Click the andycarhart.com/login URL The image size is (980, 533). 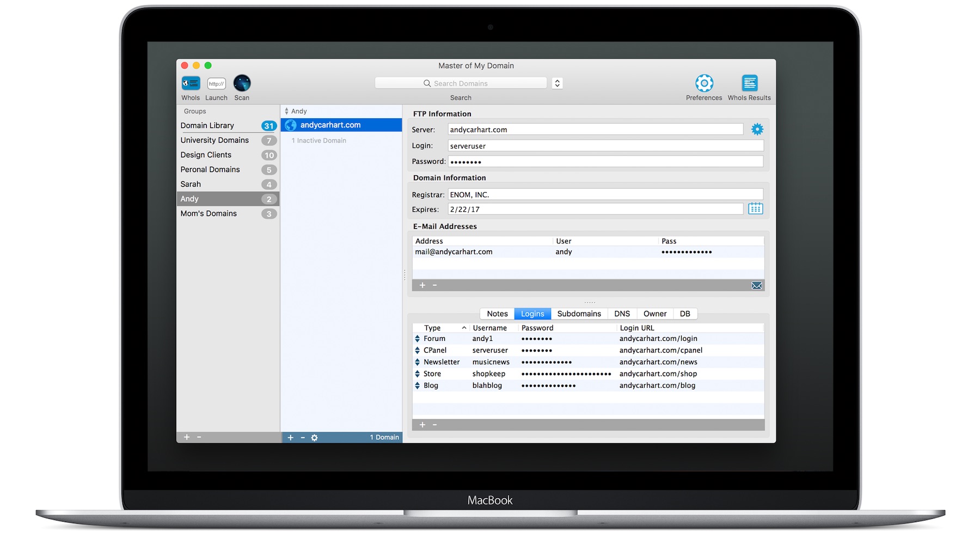pyautogui.click(x=658, y=339)
